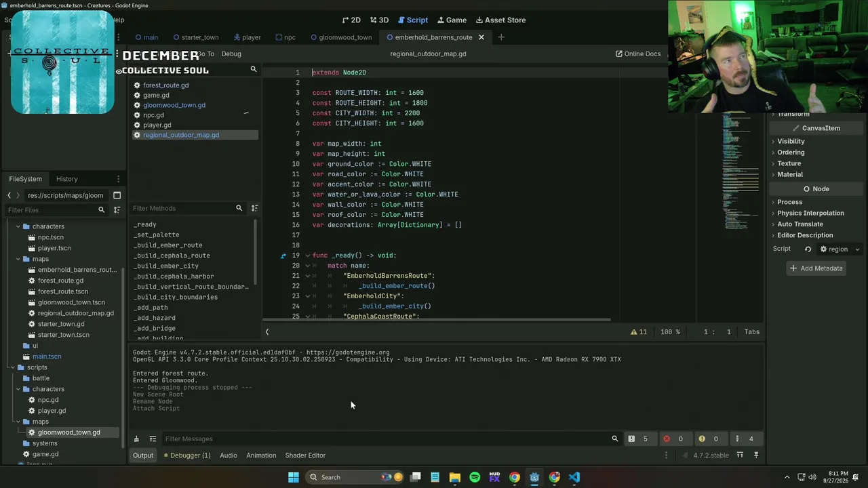Go to the next FileSystem folder
Screen dimensions: 868x488
(x=18, y=195)
